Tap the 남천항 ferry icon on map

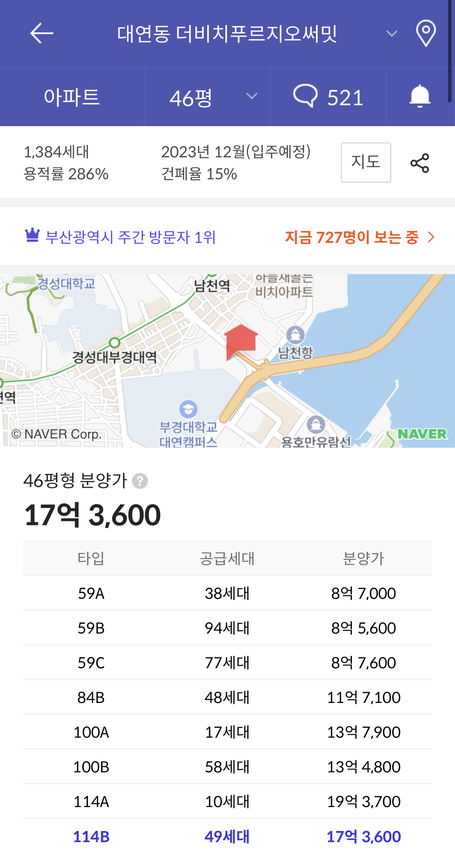pyautogui.click(x=295, y=335)
